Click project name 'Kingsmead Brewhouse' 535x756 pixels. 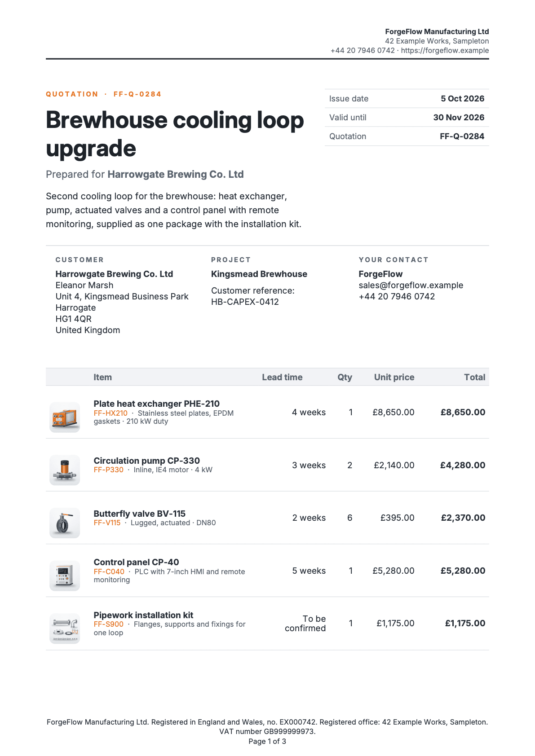[259, 274]
